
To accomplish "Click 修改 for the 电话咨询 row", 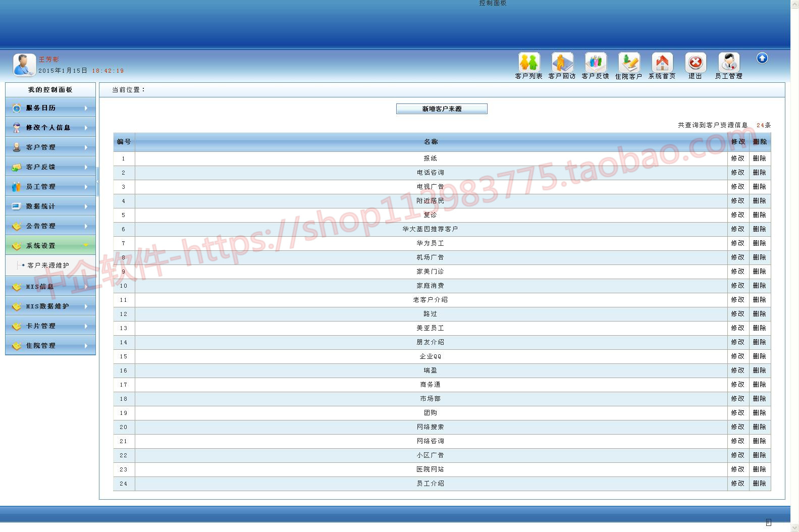I will (x=738, y=173).
